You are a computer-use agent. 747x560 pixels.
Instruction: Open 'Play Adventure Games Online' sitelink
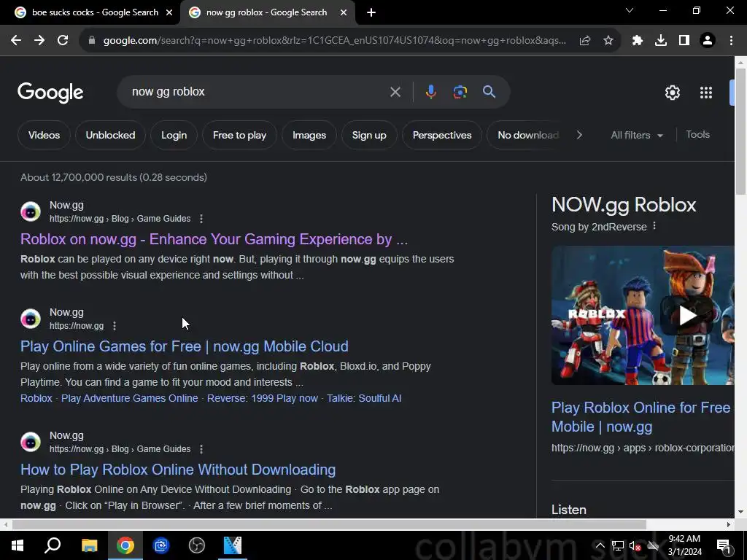click(x=130, y=398)
